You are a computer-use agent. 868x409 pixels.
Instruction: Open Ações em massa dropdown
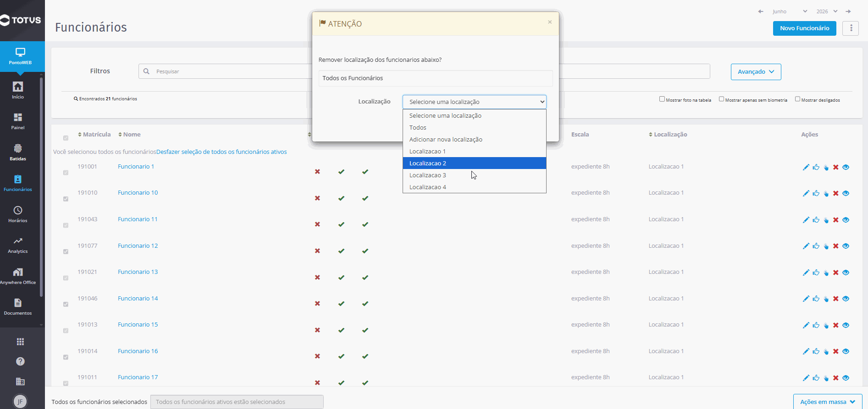tap(828, 402)
